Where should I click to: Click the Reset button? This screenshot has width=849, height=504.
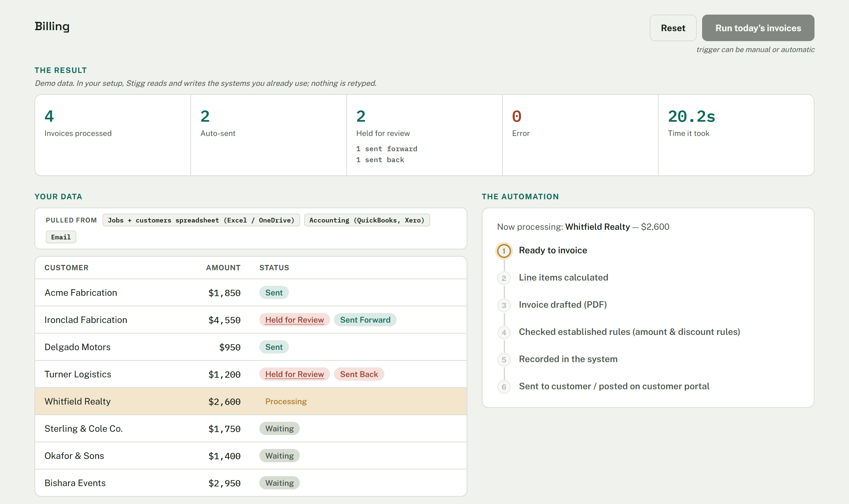tap(673, 28)
